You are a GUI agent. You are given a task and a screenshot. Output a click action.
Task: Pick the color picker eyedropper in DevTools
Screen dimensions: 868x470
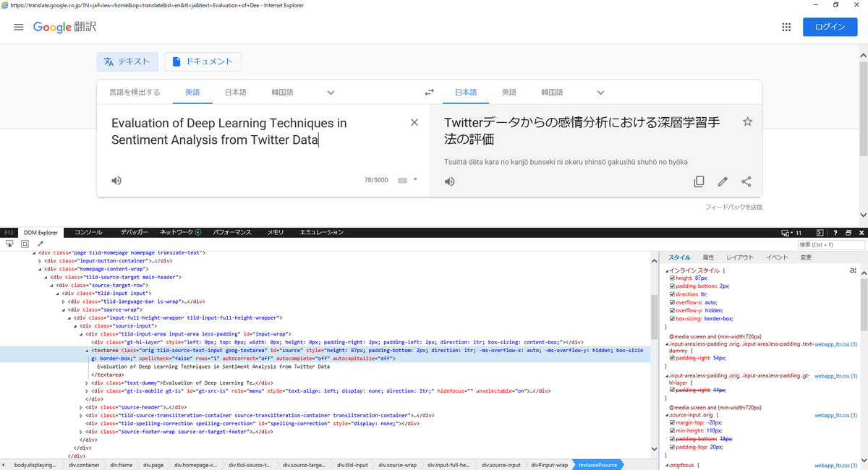coord(41,244)
